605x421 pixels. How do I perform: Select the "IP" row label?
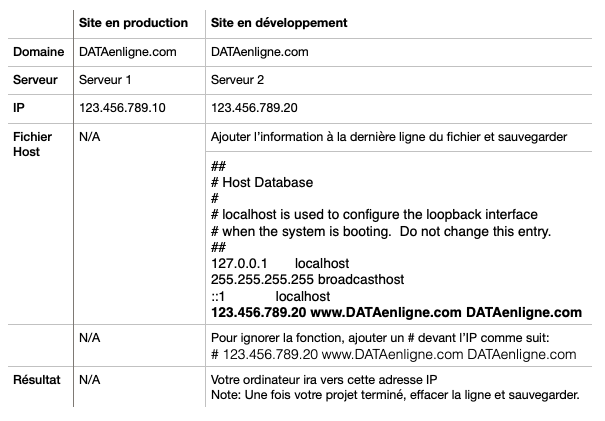(18, 106)
